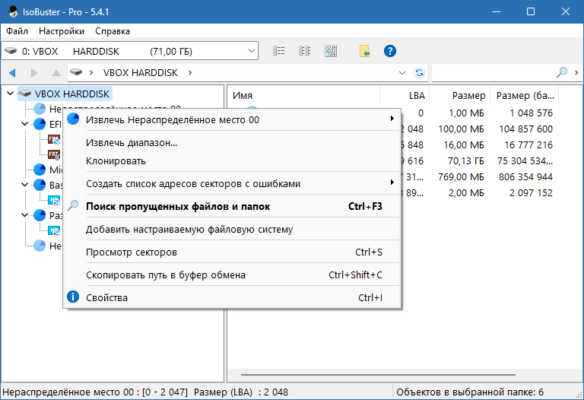Click the horizontal scrollbar in file list
Screen dimensions: 584x400
point(378,375)
